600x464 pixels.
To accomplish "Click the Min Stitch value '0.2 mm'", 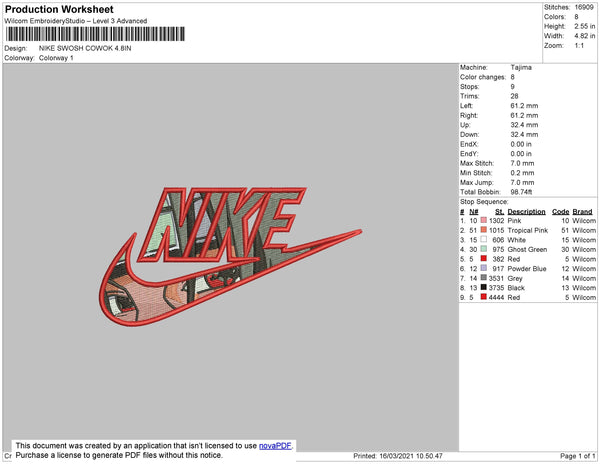I will pyautogui.click(x=522, y=173).
